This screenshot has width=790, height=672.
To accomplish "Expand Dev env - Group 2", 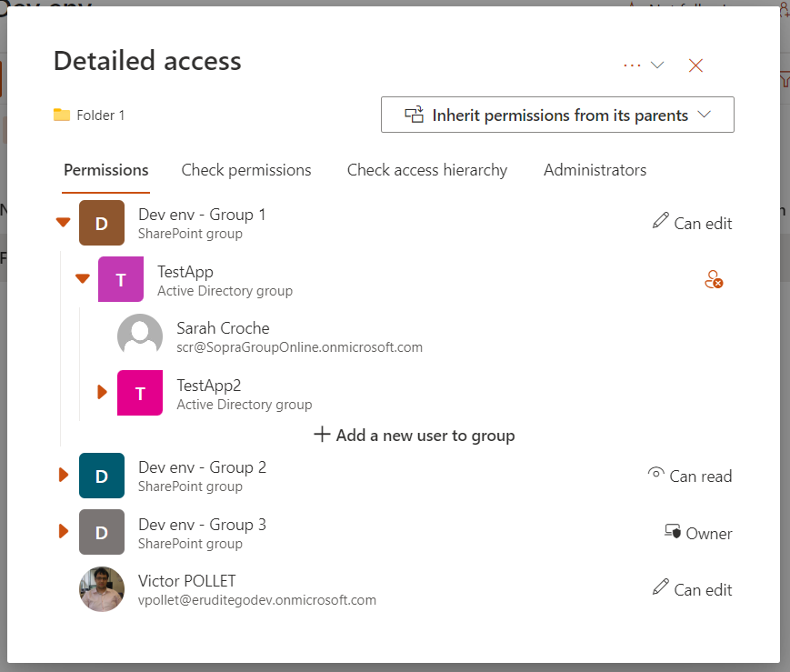I will pos(64,475).
